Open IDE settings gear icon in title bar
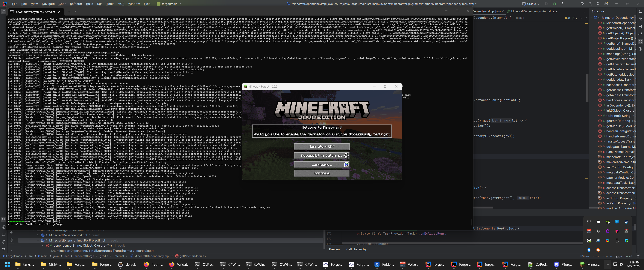Screen dimensions: 644x270 606,4
